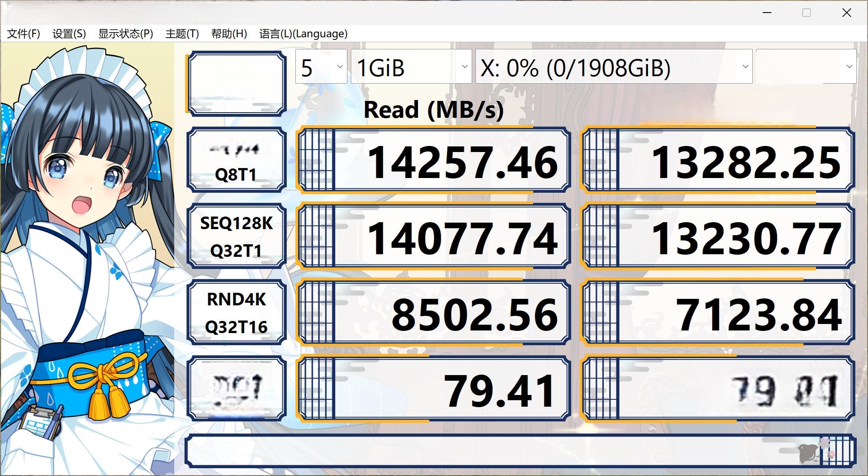Click the blurred bottom-right write result
Image resolution: width=868 pixels, height=476 pixels.
[719, 389]
